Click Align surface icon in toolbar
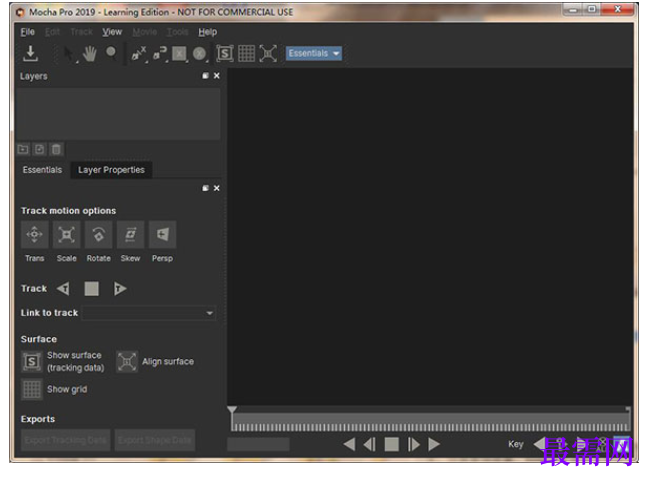Viewport: 652px width, 483px height. click(x=268, y=53)
